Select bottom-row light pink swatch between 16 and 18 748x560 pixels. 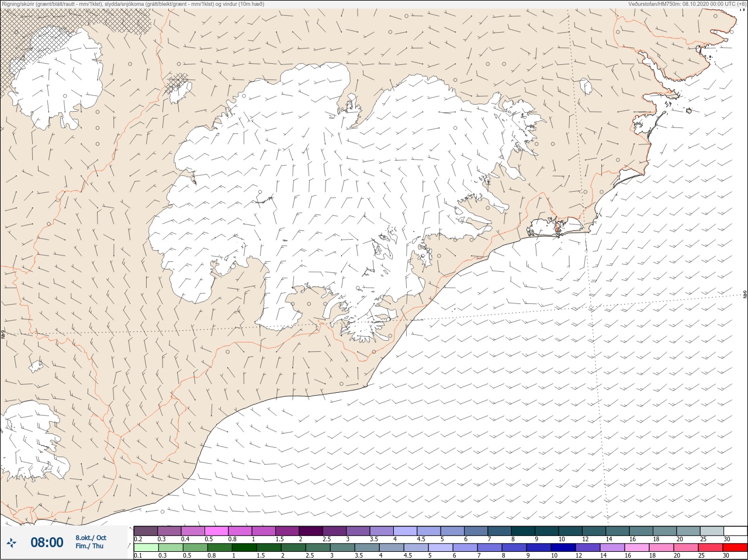[637, 548]
